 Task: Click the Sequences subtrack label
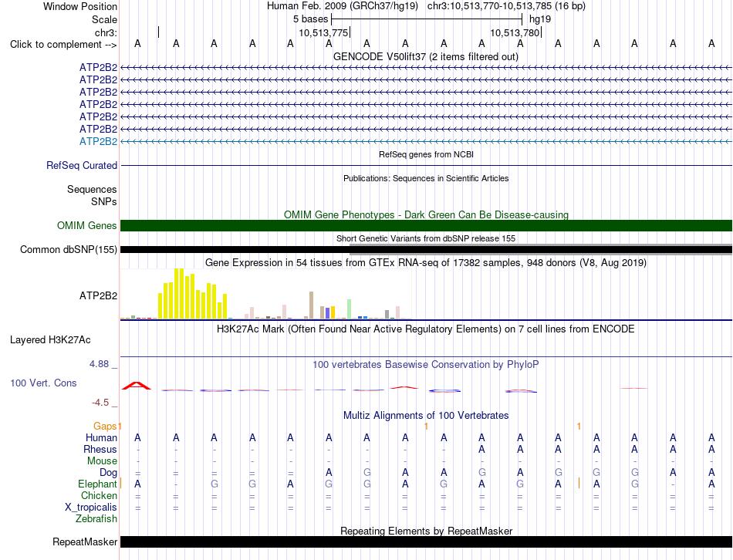point(92,189)
